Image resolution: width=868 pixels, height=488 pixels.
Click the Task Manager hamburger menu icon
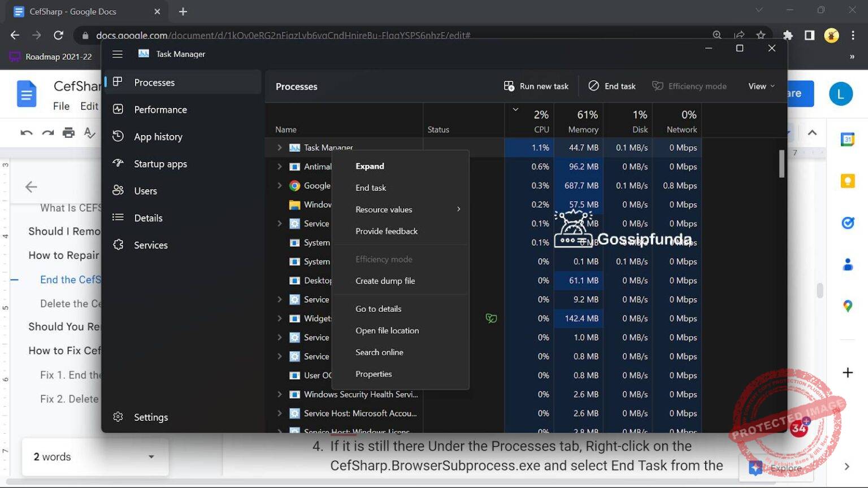pyautogui.click(x=118, y=54)
